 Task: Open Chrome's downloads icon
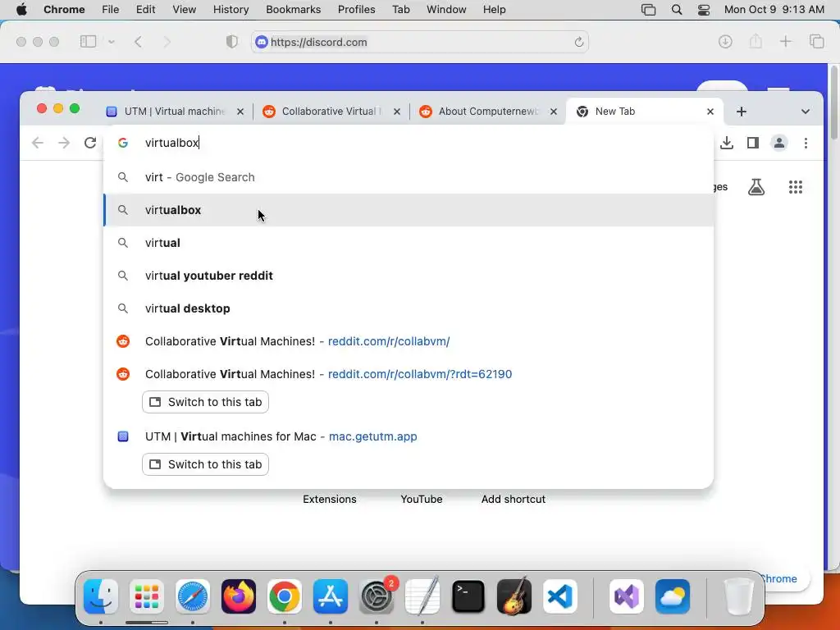tap(727, 143)
